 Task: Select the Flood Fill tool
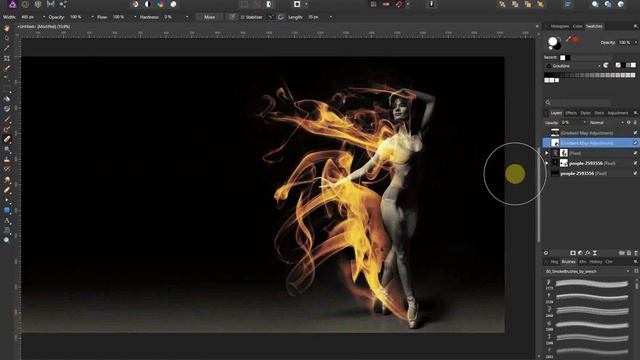7,99
